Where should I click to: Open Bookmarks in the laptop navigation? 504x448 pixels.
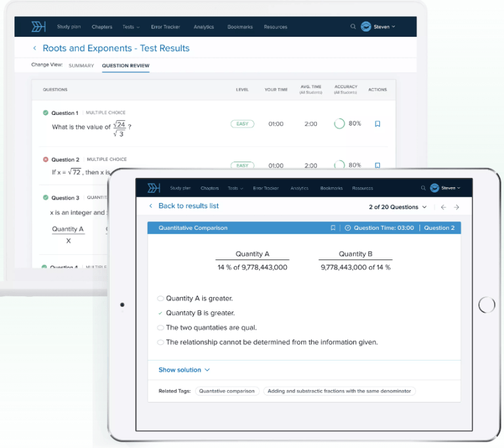point(240,27)
